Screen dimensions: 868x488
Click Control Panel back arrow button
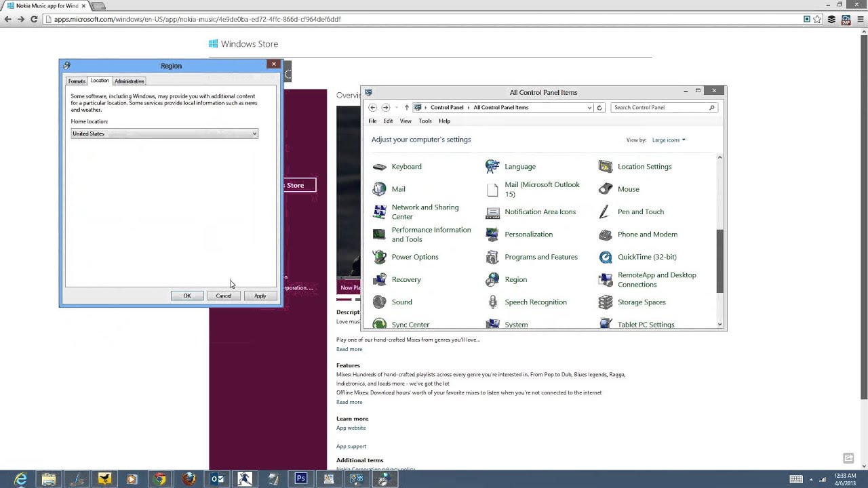pyautogui.click(x=372, y=107)
